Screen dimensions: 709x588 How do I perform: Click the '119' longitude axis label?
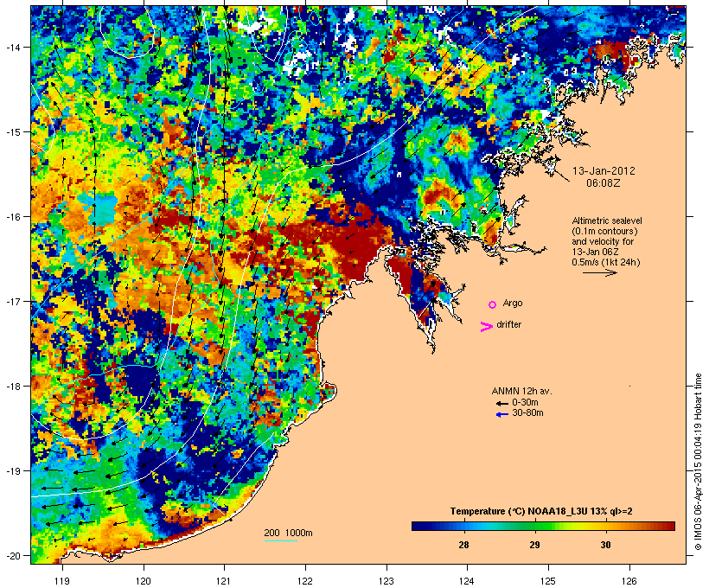pos(62,581)
